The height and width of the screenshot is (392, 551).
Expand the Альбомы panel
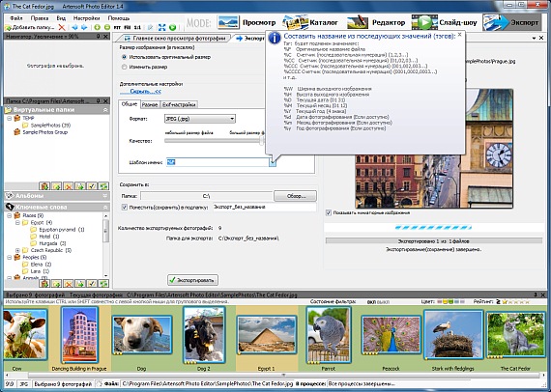coord(105,196)
